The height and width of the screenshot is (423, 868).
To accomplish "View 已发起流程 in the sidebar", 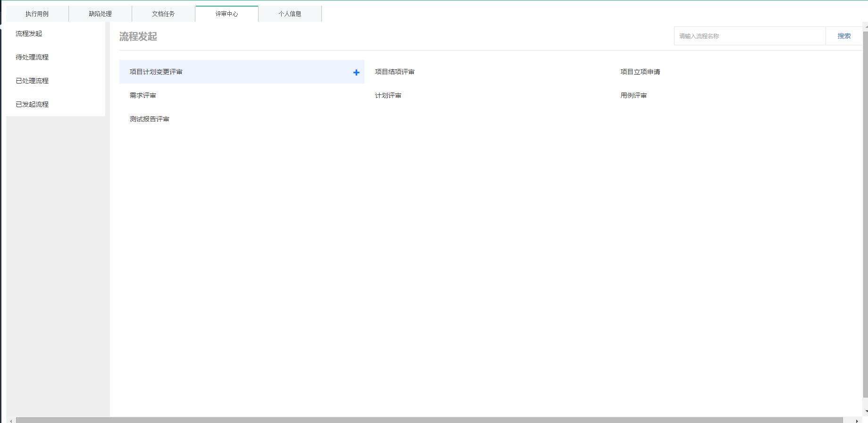I will 32,104.
